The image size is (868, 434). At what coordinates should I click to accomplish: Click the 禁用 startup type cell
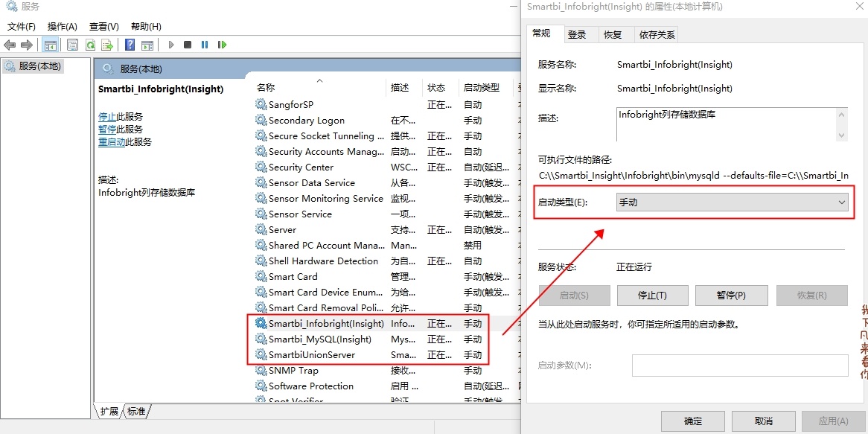472,245
